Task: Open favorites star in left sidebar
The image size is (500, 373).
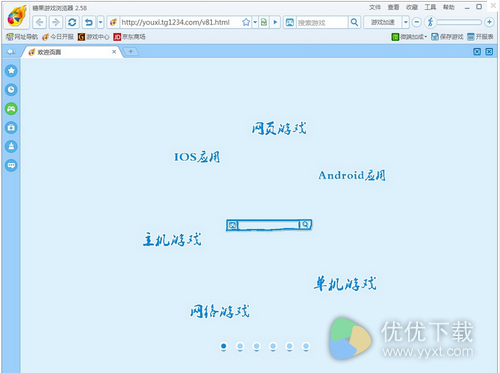Action: tap(11, 71)
